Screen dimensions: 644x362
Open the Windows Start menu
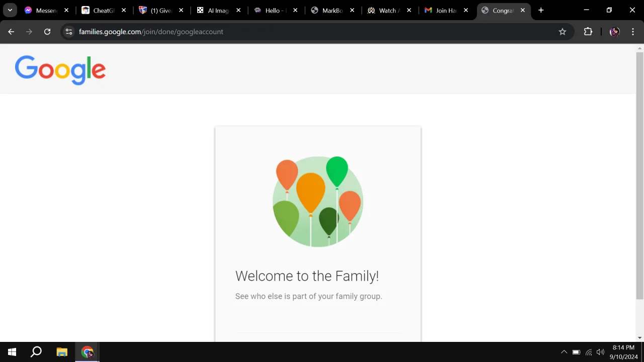point(12,352)
